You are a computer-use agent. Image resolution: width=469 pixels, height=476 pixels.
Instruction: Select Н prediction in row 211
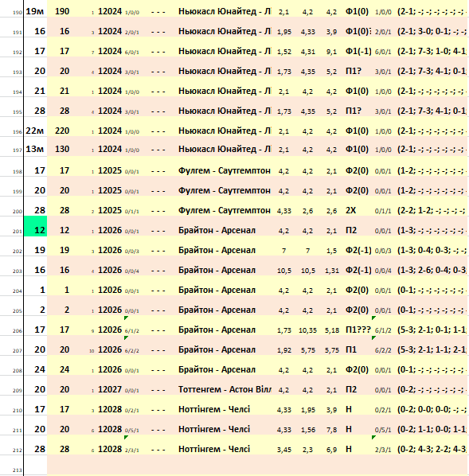click(349, 429)
